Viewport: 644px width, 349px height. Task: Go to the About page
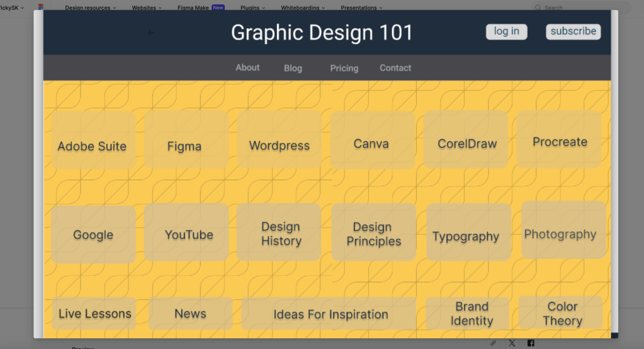(247, 68)
